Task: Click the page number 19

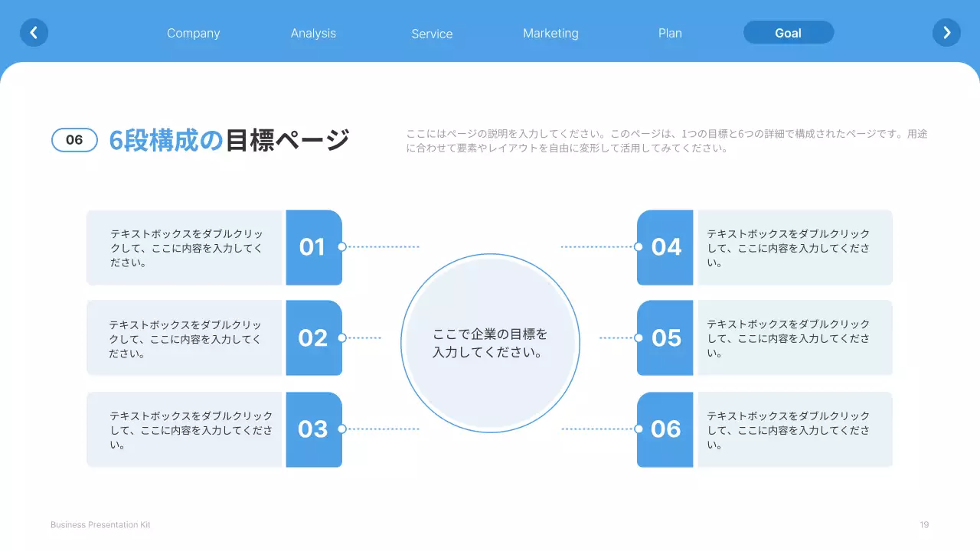Action: tap(923, 524)
